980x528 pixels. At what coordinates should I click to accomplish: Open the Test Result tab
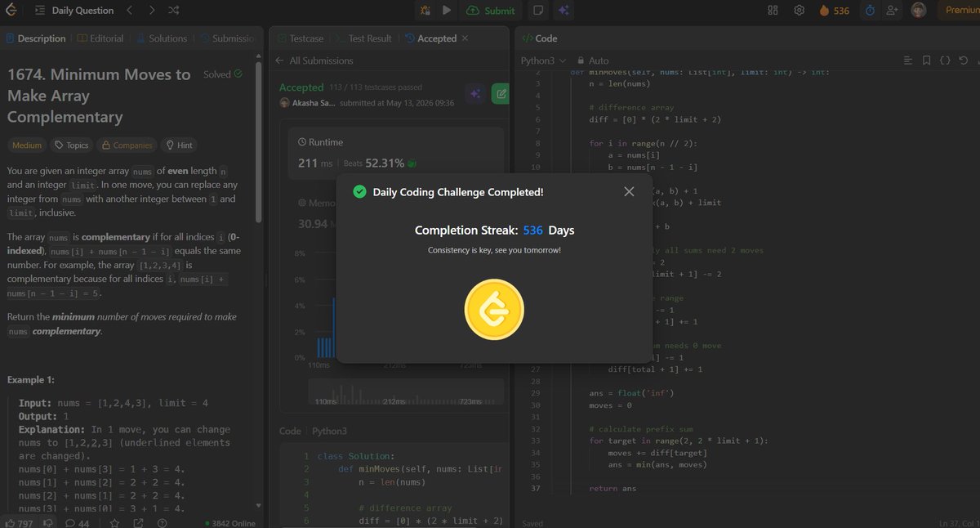362,38
